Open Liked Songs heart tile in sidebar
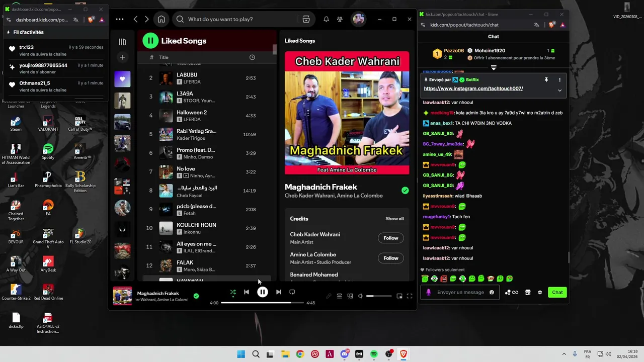This screenshot has height=362, width=644. 122,79
